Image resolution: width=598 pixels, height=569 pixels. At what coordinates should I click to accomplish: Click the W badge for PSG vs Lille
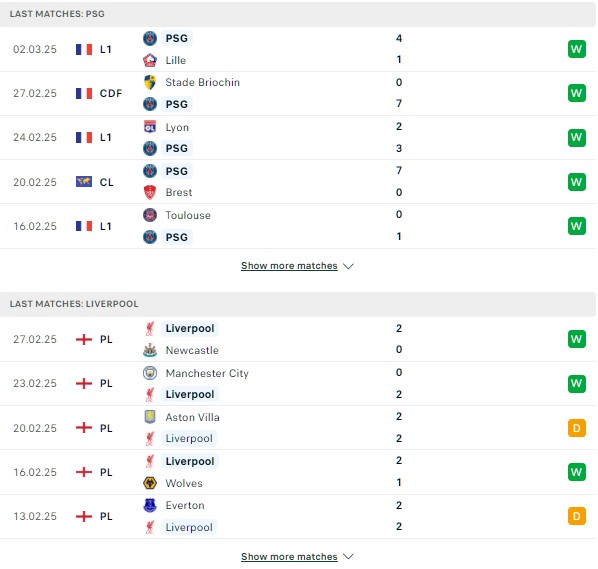point(577,49)
